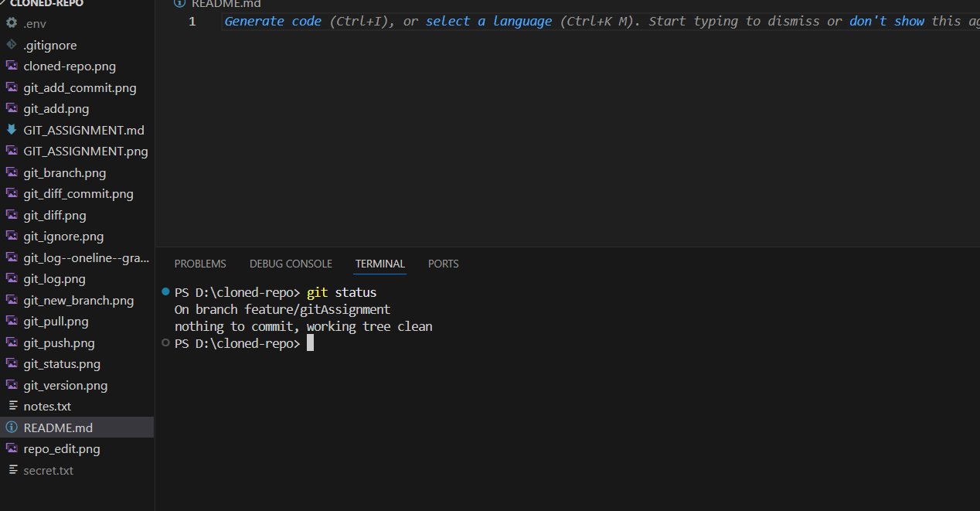This screenshot has width=980, height=511.
Task: Click the Generate code (Ctrl+I) link
Action: [272, 21]
